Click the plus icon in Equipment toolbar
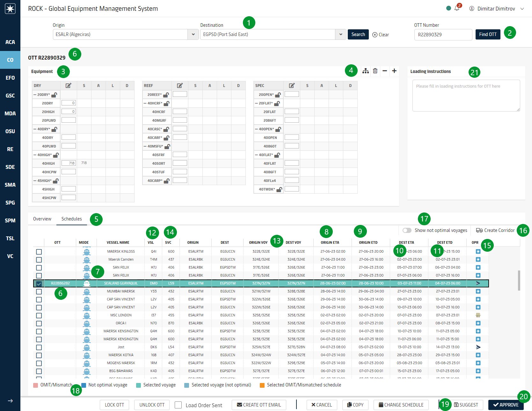This screenshot has height=411, width=532. pyautogui.click(x=394, y=71)
